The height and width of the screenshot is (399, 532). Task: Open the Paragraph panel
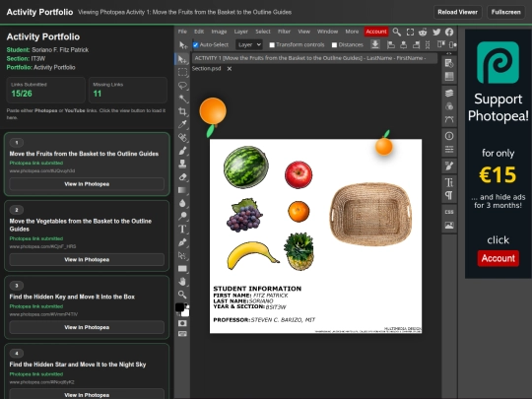tap(449, 195)
